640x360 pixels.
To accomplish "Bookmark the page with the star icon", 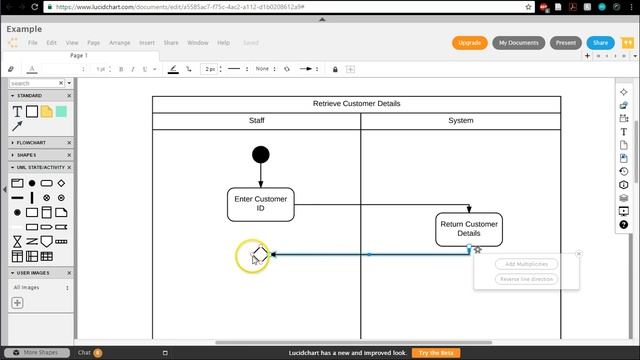I will pyautogui.click(x=529, y=7).
